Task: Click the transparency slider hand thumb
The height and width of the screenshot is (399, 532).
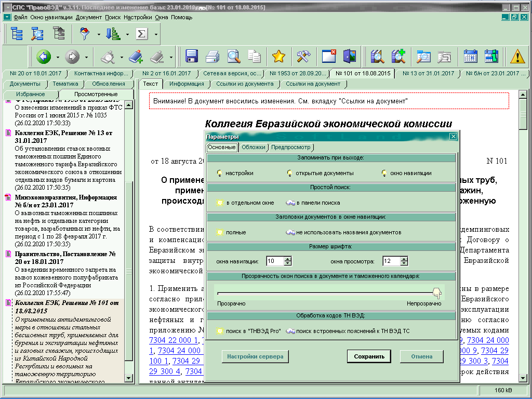Action: (x=436, y=293)
